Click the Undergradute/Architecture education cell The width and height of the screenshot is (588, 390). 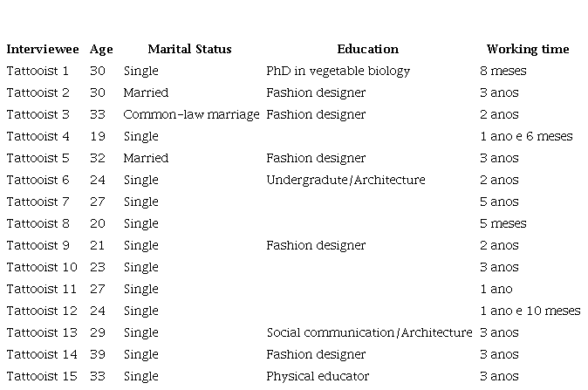345,180
